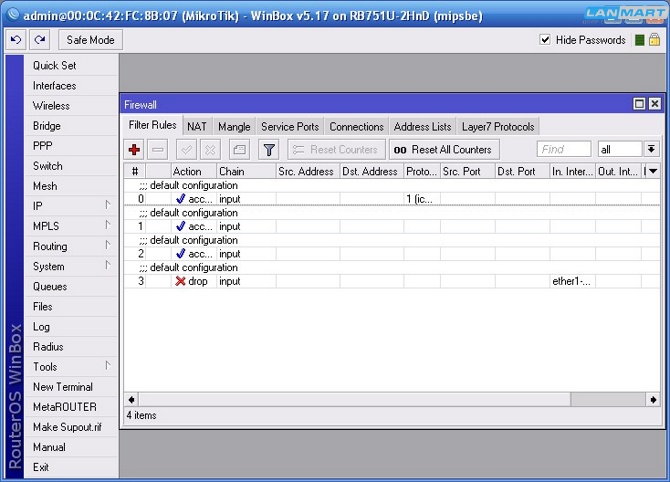Click Exit in the sidebar

click(71, 467)
